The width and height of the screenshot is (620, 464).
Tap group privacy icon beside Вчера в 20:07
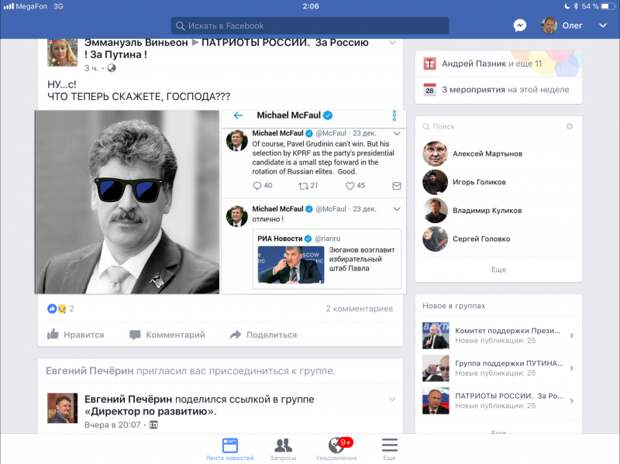click(153, 425)
